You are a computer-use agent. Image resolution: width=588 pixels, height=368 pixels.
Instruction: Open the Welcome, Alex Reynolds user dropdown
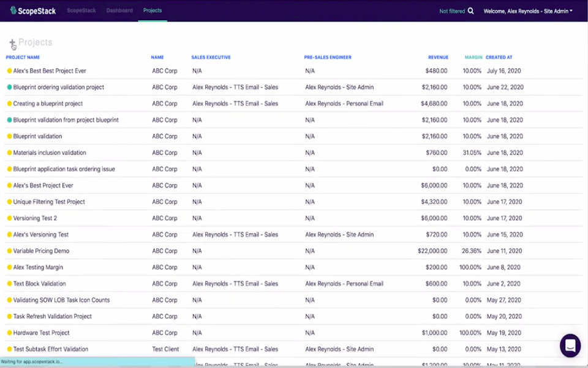click(x=528, y=11)
